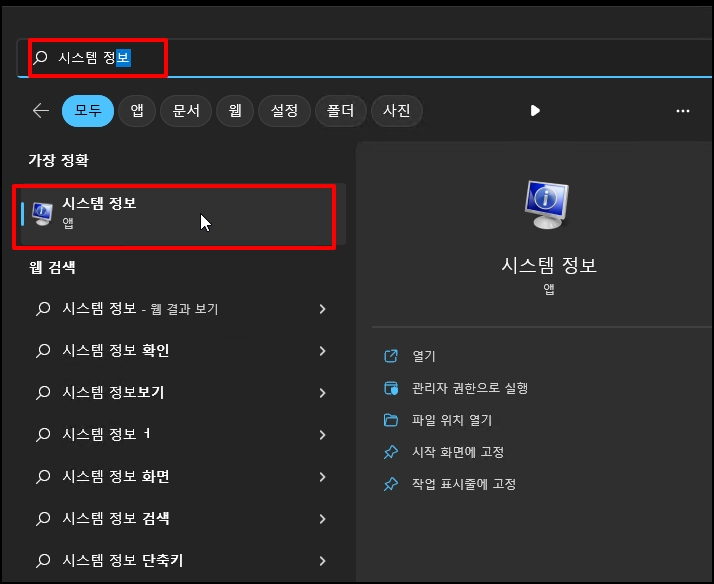This screenshot has height=584, width=714.
Task: Choose 관리자 권한으로 실행
Action: pyautogui.click(x=470, y=388)
